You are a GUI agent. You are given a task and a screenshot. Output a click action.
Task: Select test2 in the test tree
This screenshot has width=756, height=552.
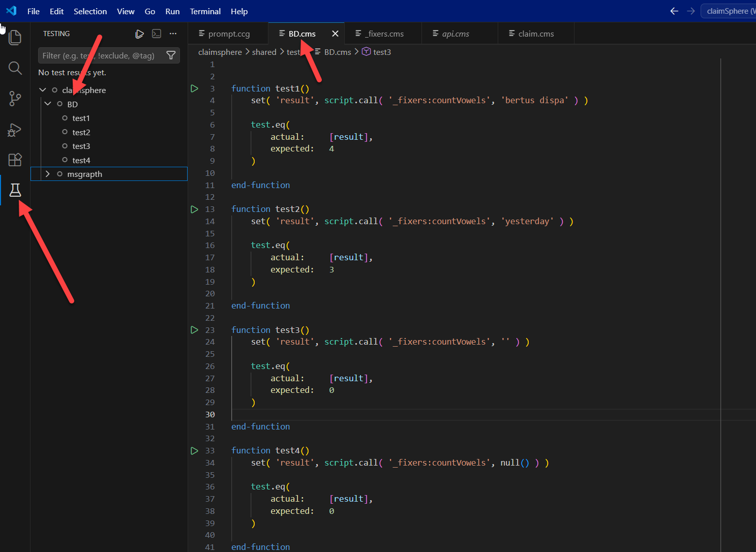pos(81,132)
